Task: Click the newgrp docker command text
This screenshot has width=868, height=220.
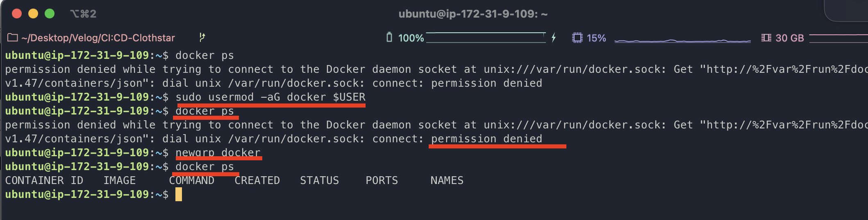Action: click(218, 153)
